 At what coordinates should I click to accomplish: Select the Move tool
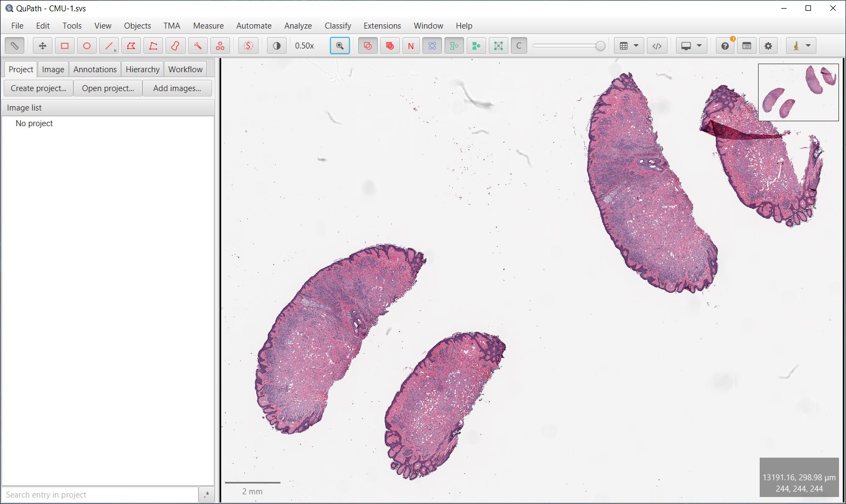pos(43,46)
